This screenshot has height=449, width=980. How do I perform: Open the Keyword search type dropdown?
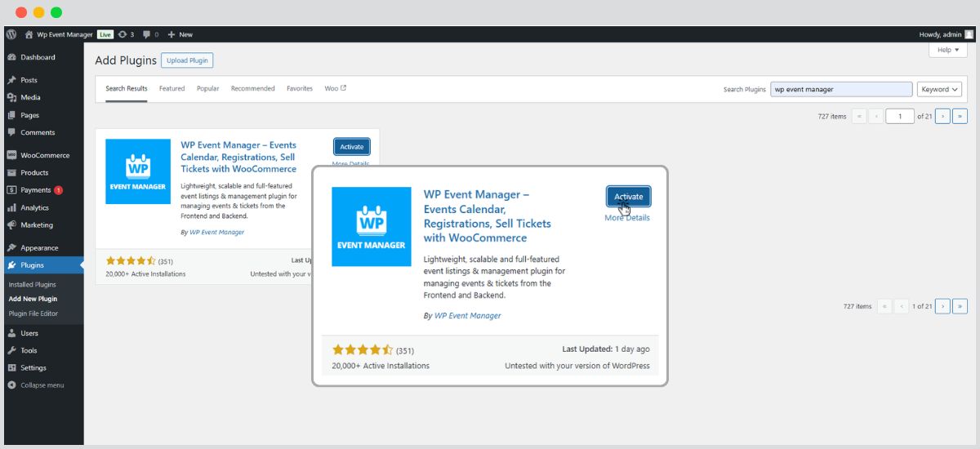point(939,89)
